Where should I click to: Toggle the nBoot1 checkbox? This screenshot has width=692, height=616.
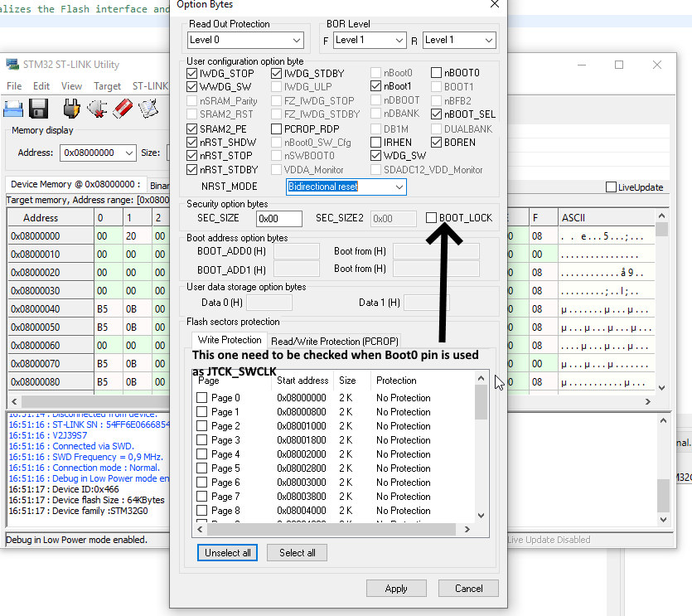375,85
